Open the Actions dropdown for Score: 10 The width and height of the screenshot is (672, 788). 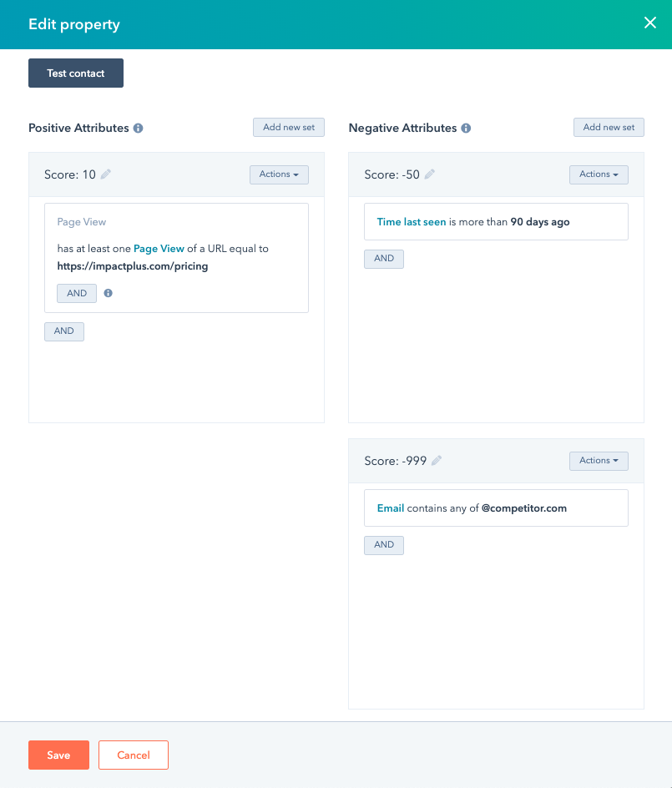(x=279, y=174)
